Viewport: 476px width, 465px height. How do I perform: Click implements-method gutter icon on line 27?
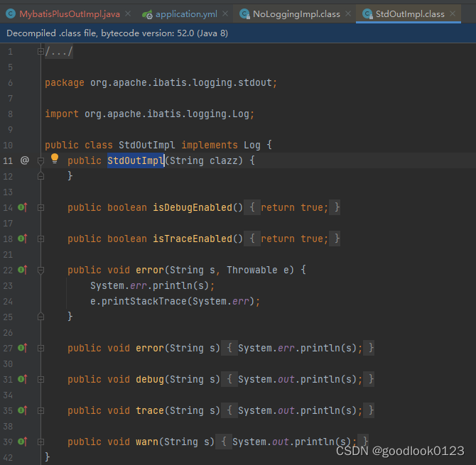[x=23, y=348]
